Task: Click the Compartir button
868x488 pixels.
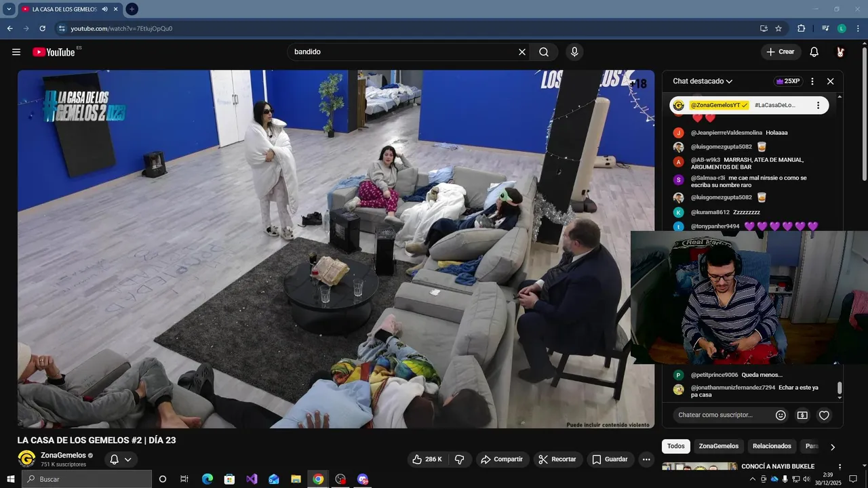Action: click(x=502, y=459)
